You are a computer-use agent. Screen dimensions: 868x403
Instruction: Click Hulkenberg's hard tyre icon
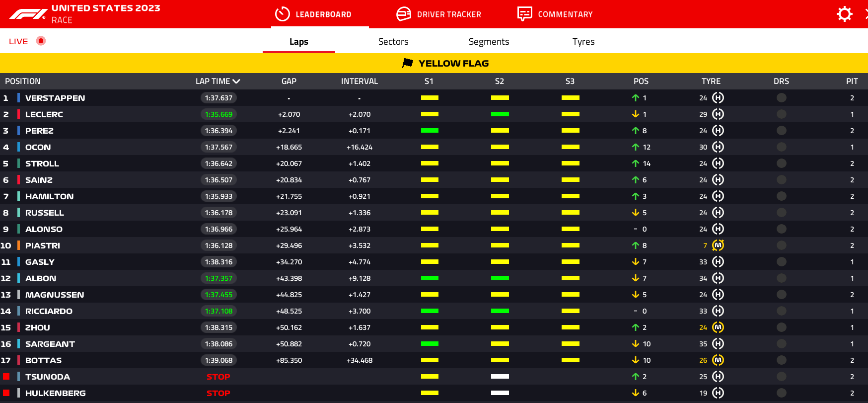coord(718,393)
